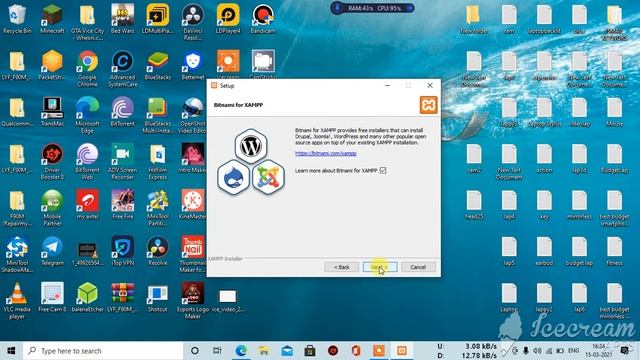Select the TransMac desktop shortcut
The width and height of the screenshot is (640, 360).
pos(52,112)
